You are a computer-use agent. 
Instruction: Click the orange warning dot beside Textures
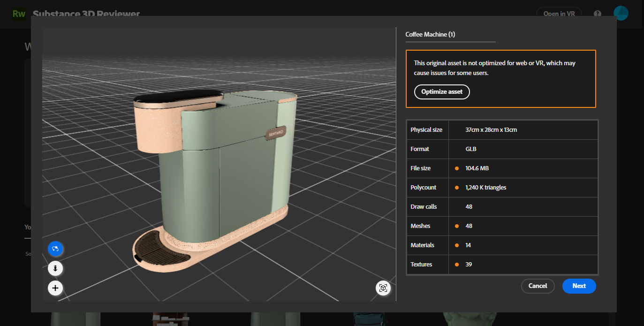click(456, 265)
